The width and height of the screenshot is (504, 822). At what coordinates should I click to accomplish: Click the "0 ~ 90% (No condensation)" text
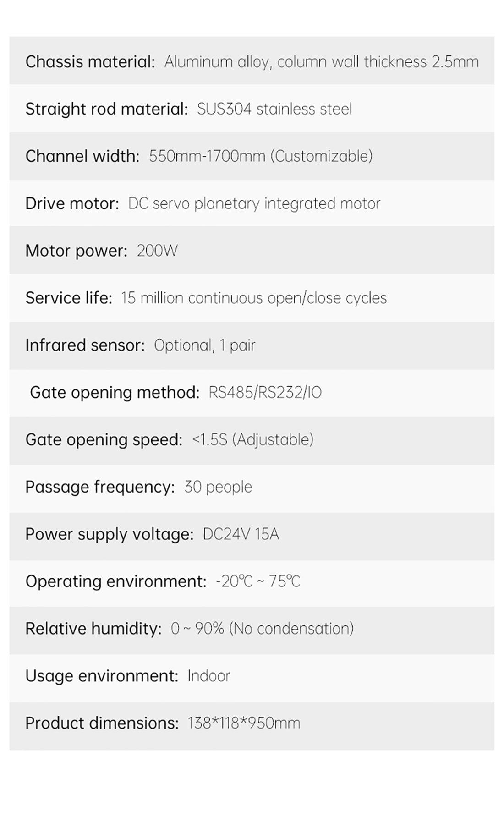point(262,628)
